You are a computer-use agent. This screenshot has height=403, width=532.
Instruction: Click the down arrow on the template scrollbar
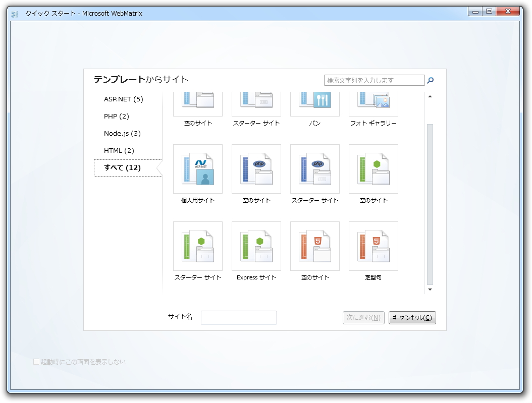[x=430, y=290]
